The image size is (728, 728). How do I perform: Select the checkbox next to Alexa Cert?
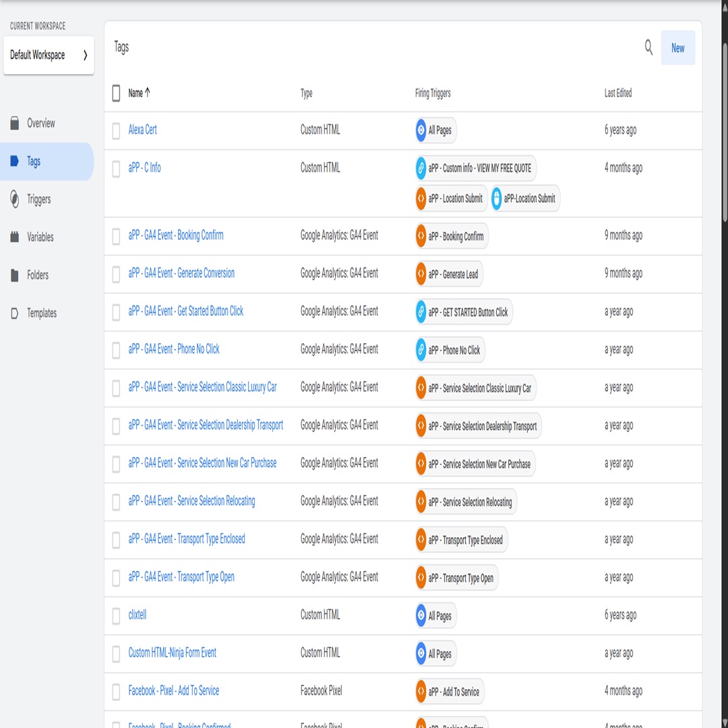click(116, 130)
